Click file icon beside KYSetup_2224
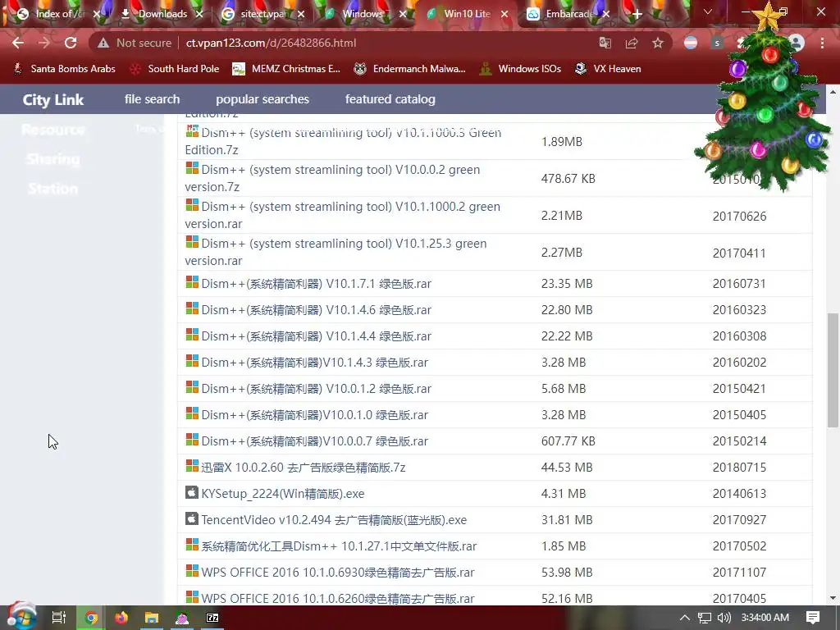 pyautogui.click(x=192, y=492)
